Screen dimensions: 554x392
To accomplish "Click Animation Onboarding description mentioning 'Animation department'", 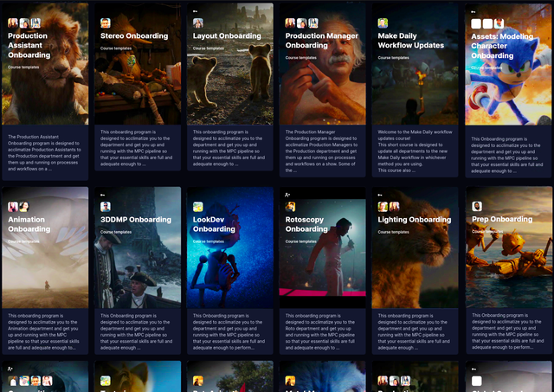I will click(43, 331).
